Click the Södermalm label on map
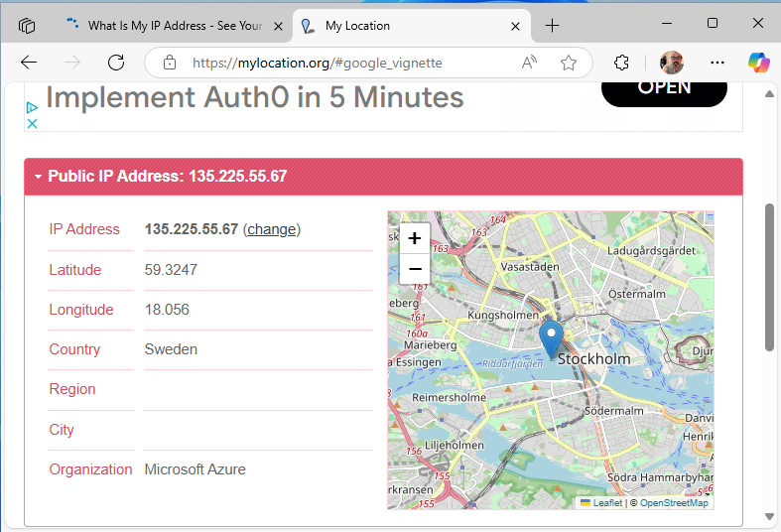Viewport: 781px width, 532px height. pos(613,411)
